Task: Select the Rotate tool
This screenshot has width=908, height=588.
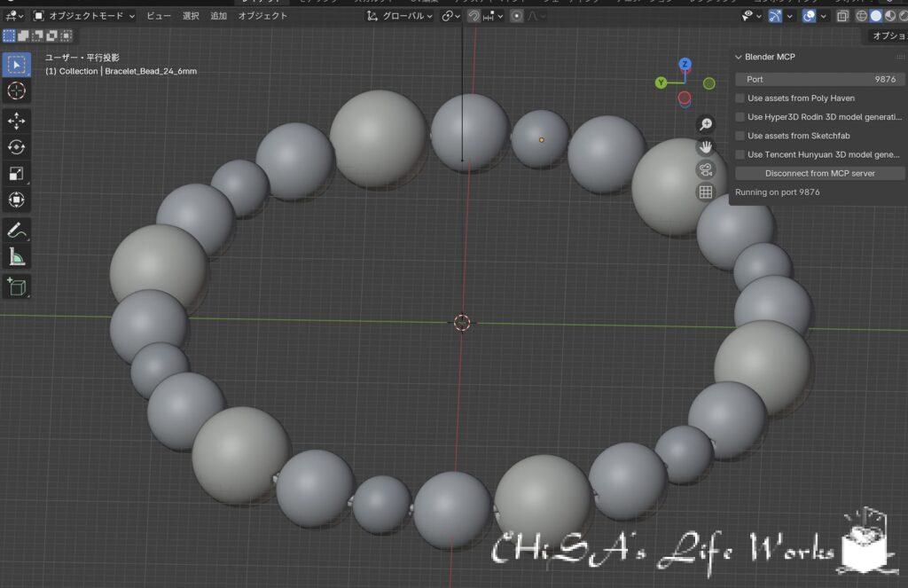Action: pyautogui.click(x=16, y=147)
